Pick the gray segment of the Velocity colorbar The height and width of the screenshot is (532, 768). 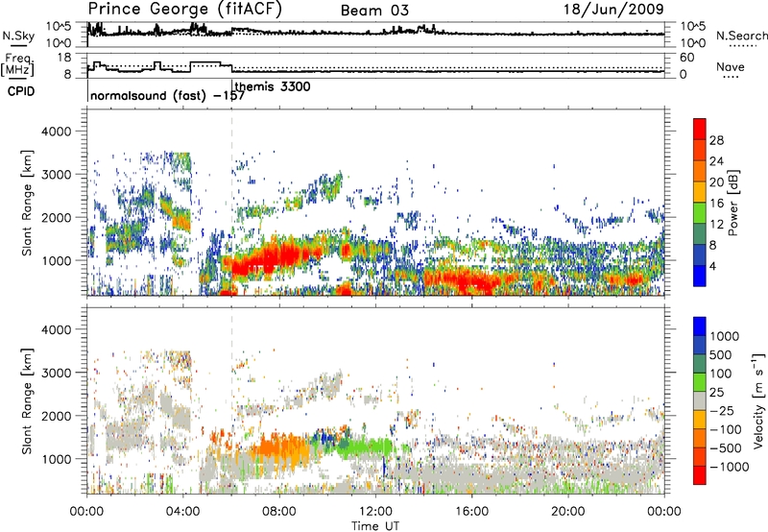coord(700,400)
